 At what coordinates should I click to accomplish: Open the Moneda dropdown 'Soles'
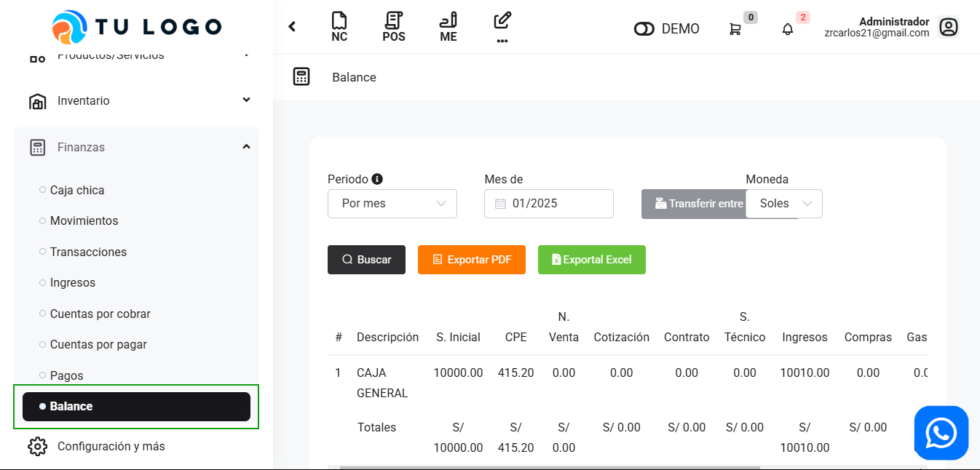pos(784,204)
